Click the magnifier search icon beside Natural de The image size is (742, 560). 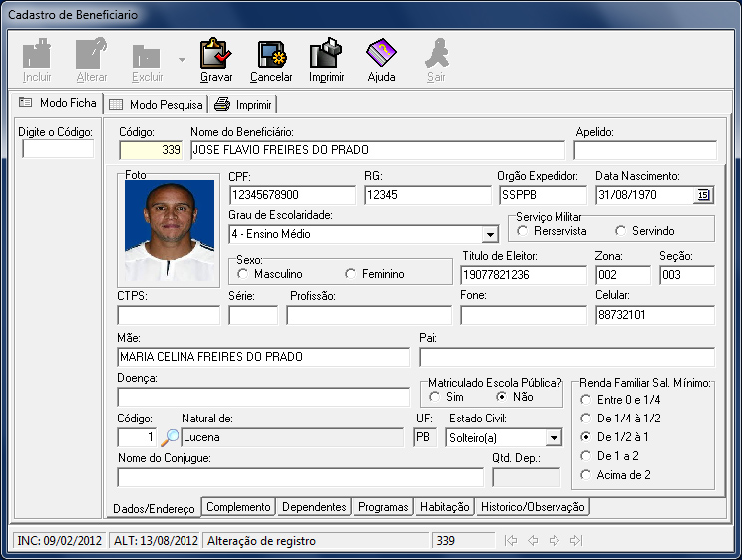pyautogui.click(x=171, y=436)
